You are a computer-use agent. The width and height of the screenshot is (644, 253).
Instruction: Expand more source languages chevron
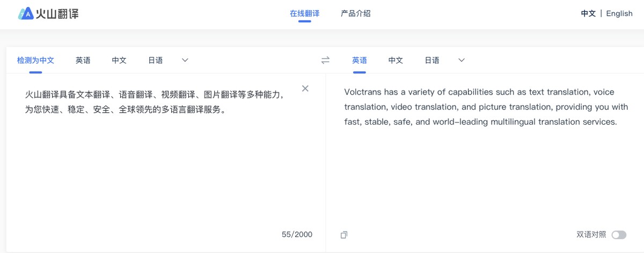click(x=185, y=60)
